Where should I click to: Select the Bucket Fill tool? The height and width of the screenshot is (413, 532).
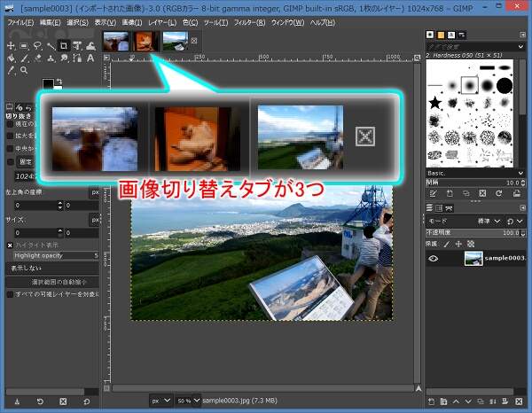(10, 58)
